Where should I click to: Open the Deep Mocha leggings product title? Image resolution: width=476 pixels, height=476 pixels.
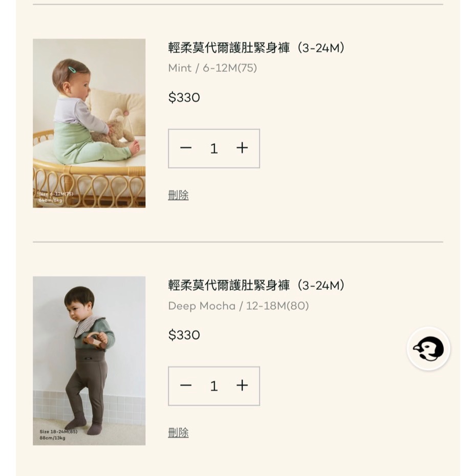tap(256, 286)
